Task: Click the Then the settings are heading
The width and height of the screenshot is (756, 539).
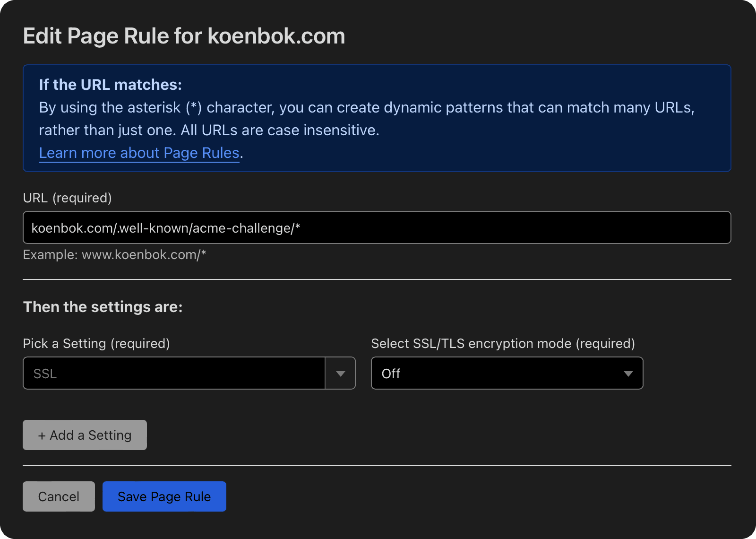Action: (103, 307)
